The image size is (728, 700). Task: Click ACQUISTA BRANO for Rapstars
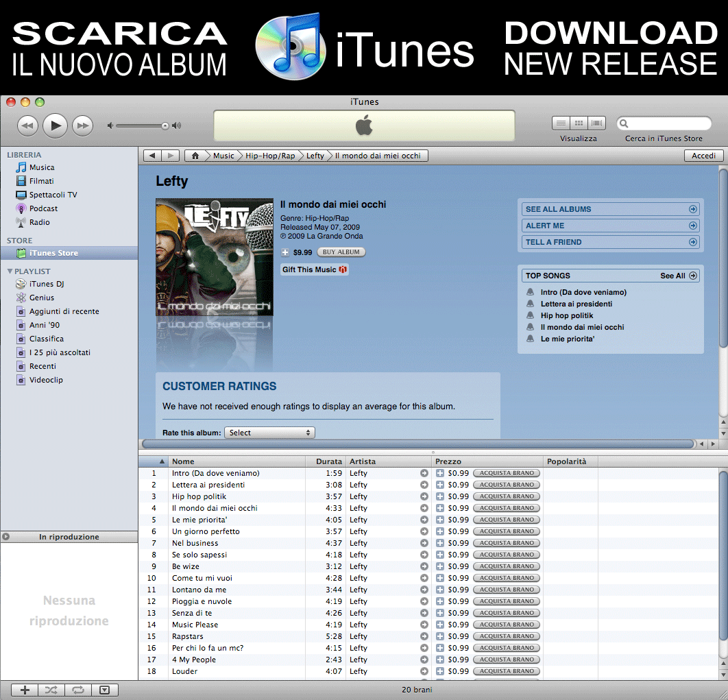507,636
